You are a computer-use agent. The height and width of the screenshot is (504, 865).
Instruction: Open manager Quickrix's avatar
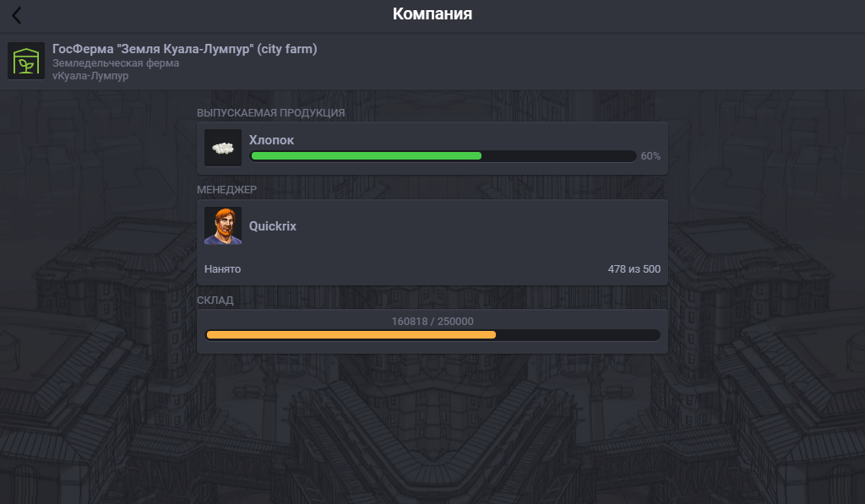point(223,225)
